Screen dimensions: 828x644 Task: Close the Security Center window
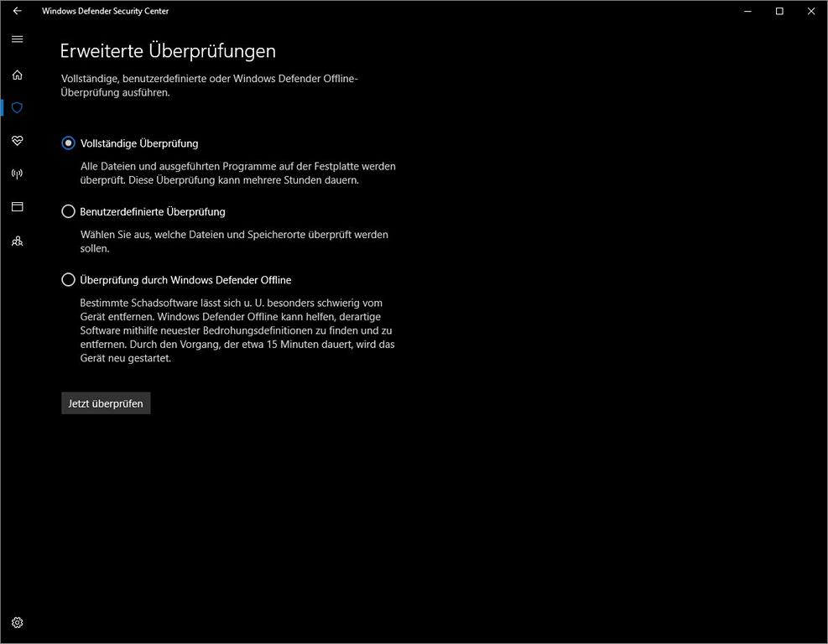coord(811,11)
